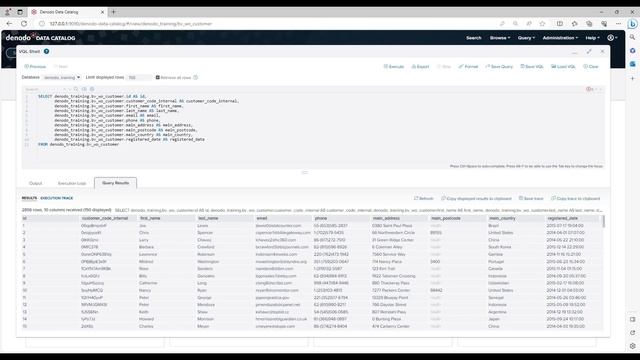Open the VQL Shell help icon
Screen dimensions: 640x360
click(47, 51)
